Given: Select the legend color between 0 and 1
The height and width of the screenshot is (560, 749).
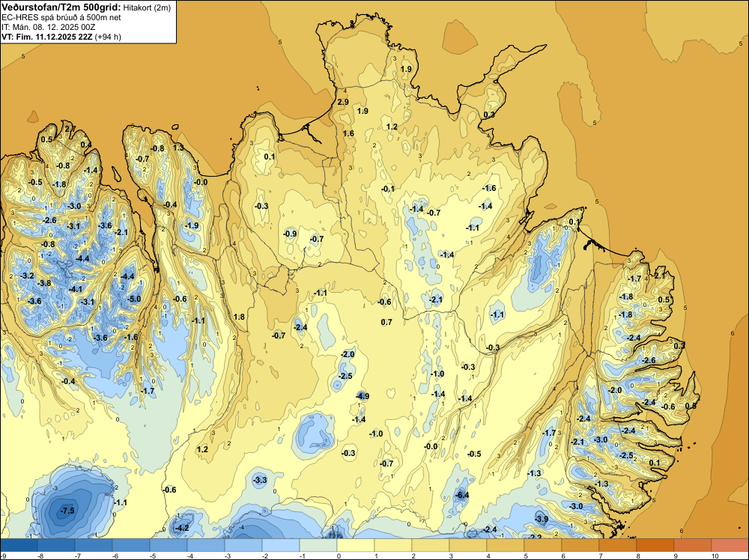Looking at the screenshot, I should (x=356, y=545).
